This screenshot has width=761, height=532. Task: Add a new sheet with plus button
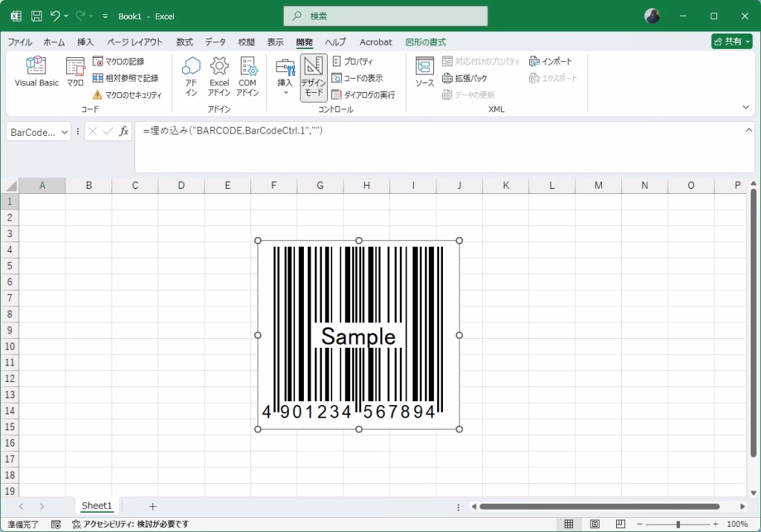(x=152, y=506)
